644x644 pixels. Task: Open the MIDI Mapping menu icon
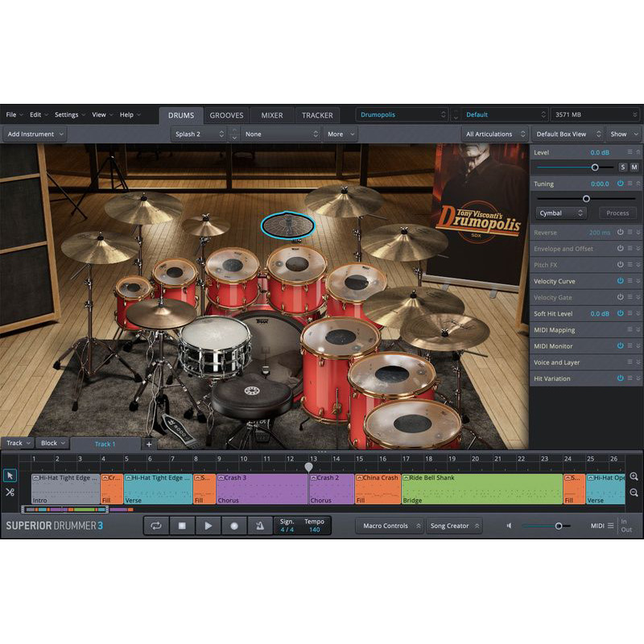pyautogui.click(x=630, y=329)
